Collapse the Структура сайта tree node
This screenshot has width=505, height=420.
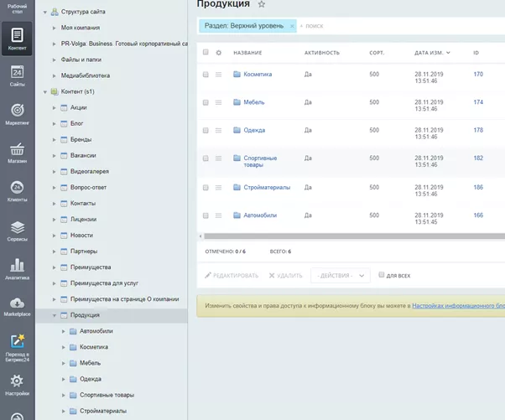(x=45, y=13)
